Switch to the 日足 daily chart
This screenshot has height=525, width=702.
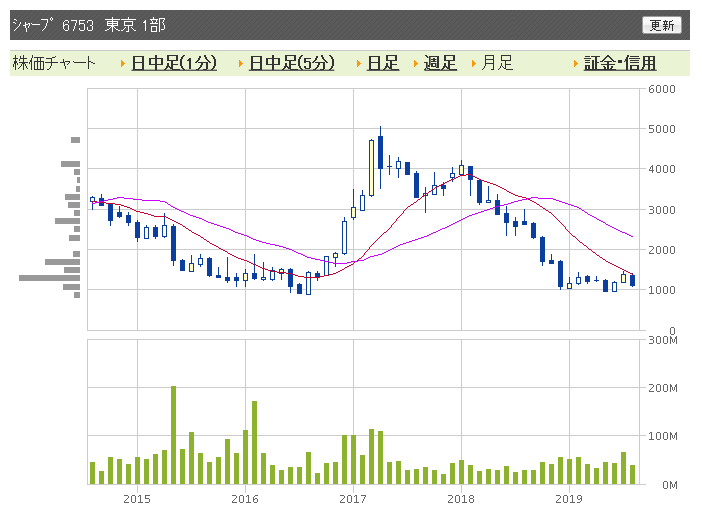point(382,63)
